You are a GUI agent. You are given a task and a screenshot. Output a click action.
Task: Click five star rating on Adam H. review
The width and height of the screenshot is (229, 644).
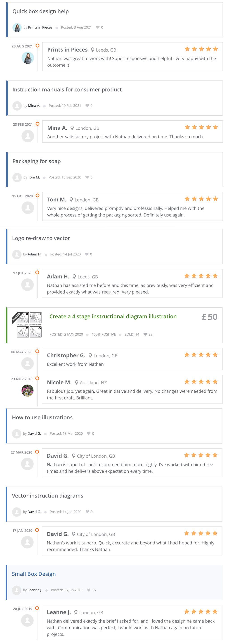pos(201,276)
